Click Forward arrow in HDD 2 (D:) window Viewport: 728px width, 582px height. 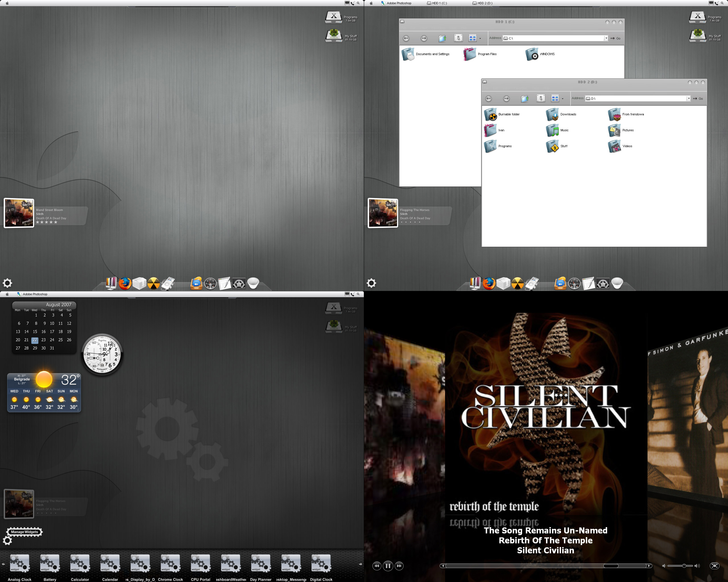click(506, 99)
